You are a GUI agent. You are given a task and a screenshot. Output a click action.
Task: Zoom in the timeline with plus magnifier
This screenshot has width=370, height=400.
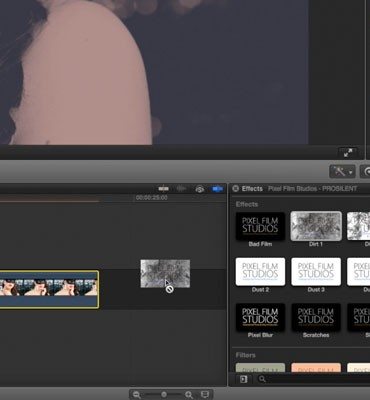(189, 395)
